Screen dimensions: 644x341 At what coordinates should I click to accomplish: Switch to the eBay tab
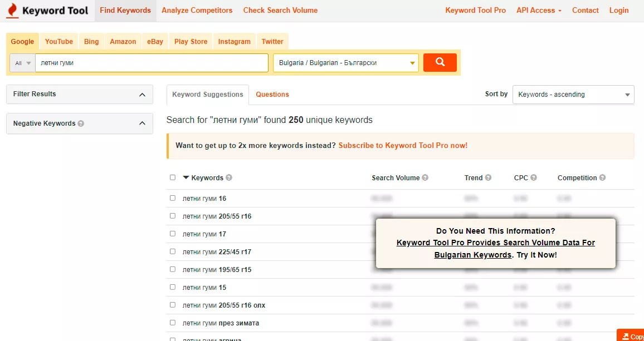(155, 42)
